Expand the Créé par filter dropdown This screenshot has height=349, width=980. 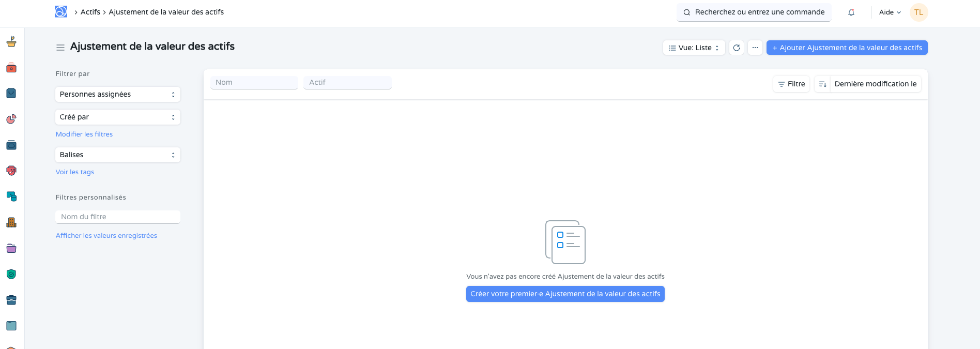pos(118,117)
